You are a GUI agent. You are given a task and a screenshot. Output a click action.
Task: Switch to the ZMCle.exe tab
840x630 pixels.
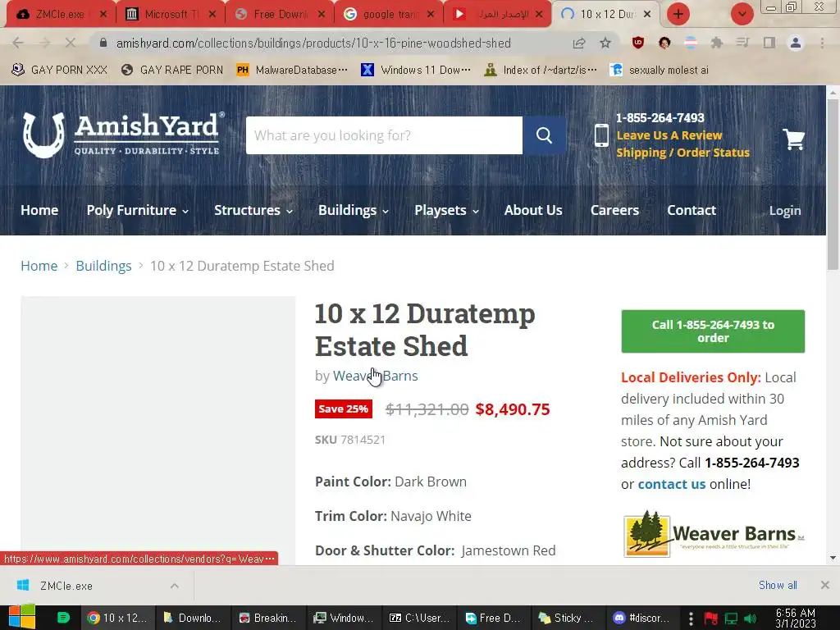[x=58, y=14]
